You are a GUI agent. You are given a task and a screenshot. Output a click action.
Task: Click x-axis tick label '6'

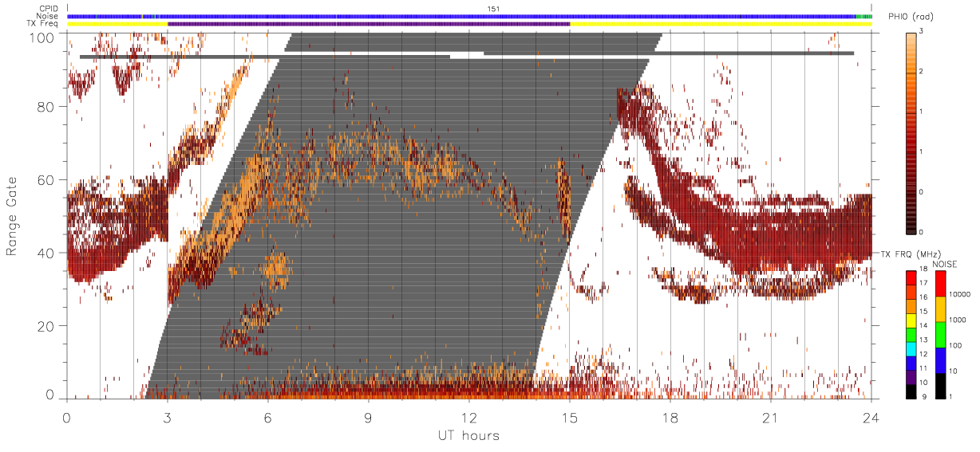[268, 418]
